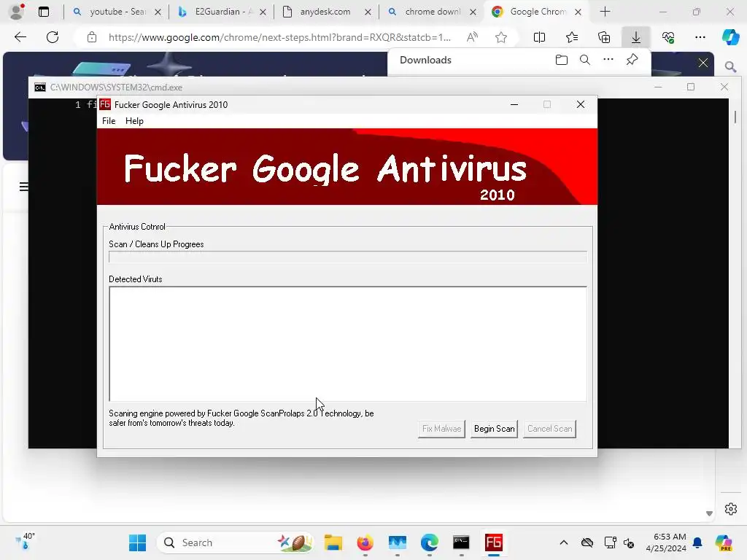Viewport: 747px width, 560px height.
Task: Add this page to favorites star
Action: 500,37
